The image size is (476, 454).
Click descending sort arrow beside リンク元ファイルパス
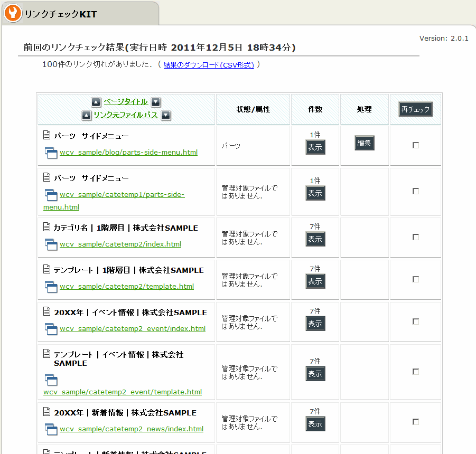[166, 116]
